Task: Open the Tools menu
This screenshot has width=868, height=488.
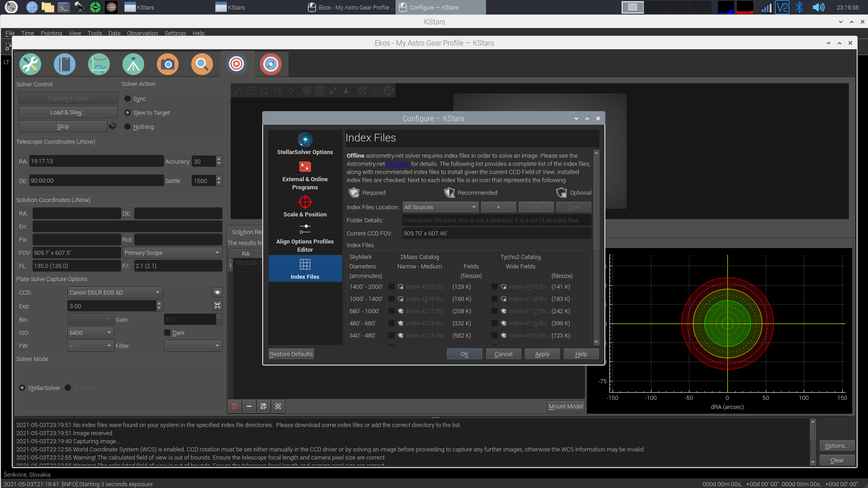Action: pyautogui.click(x=94, y=33)
